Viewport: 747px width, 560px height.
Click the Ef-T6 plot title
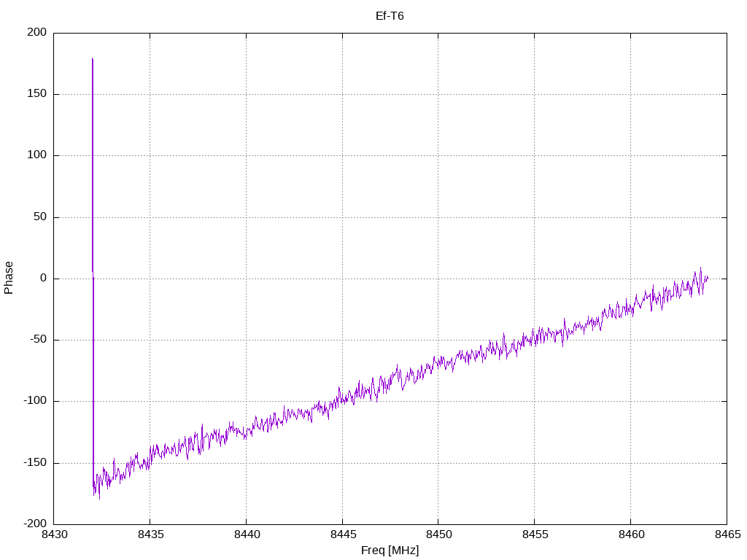click(390, 15)
